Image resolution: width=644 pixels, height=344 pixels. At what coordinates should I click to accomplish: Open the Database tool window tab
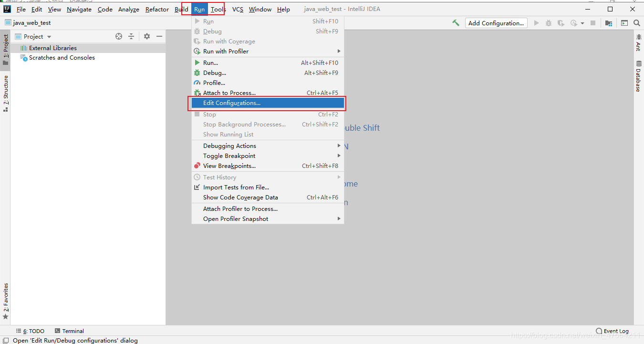[638, 76]
